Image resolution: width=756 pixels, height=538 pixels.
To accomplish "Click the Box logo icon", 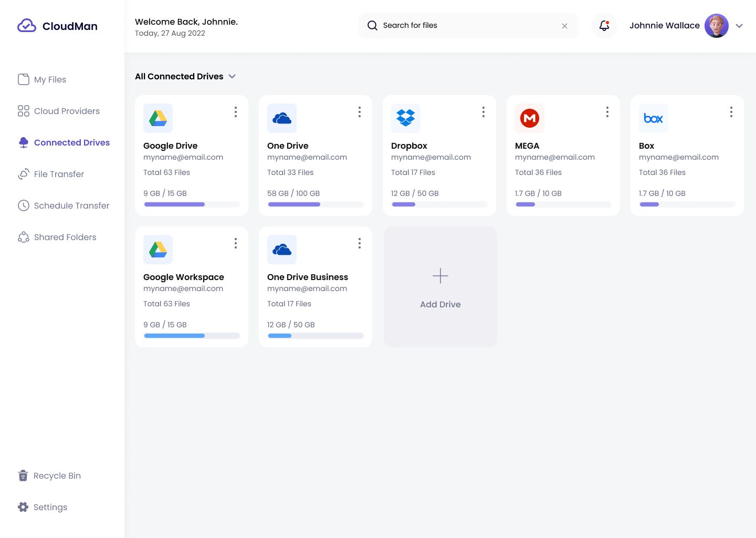I will click(x=654, y=118).
